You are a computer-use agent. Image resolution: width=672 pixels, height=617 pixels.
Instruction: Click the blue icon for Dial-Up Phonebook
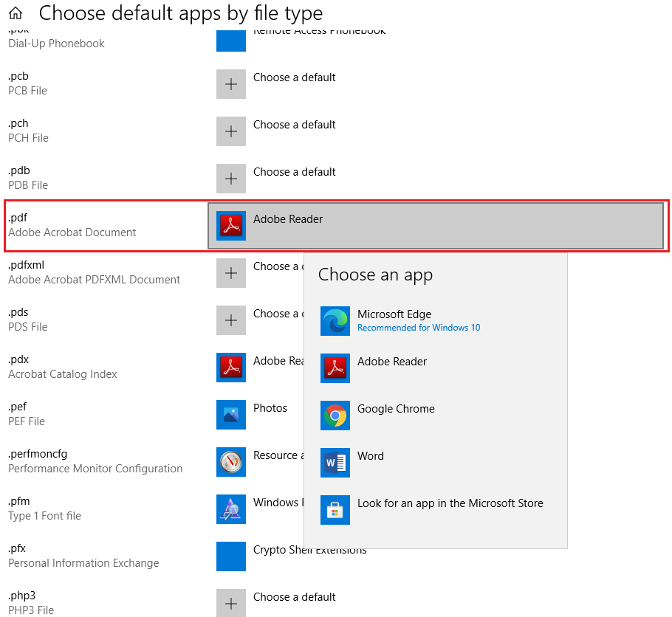[x=231, y=41]
